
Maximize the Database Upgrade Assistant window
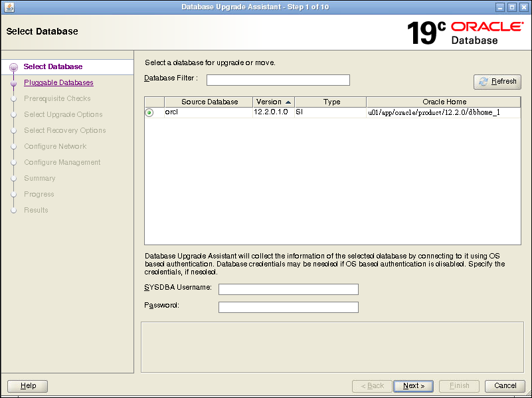[511, 7]
